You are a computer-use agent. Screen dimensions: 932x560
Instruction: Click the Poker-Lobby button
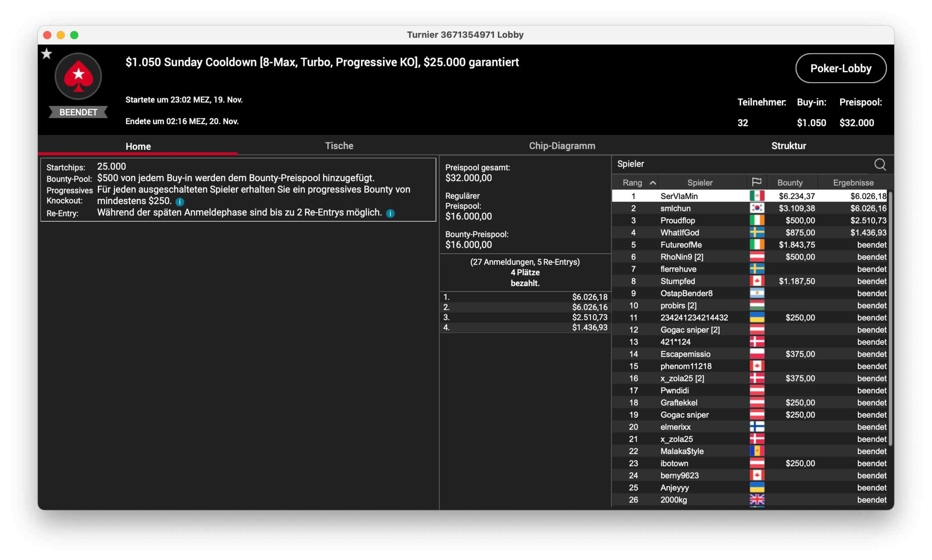click(840, 68)
